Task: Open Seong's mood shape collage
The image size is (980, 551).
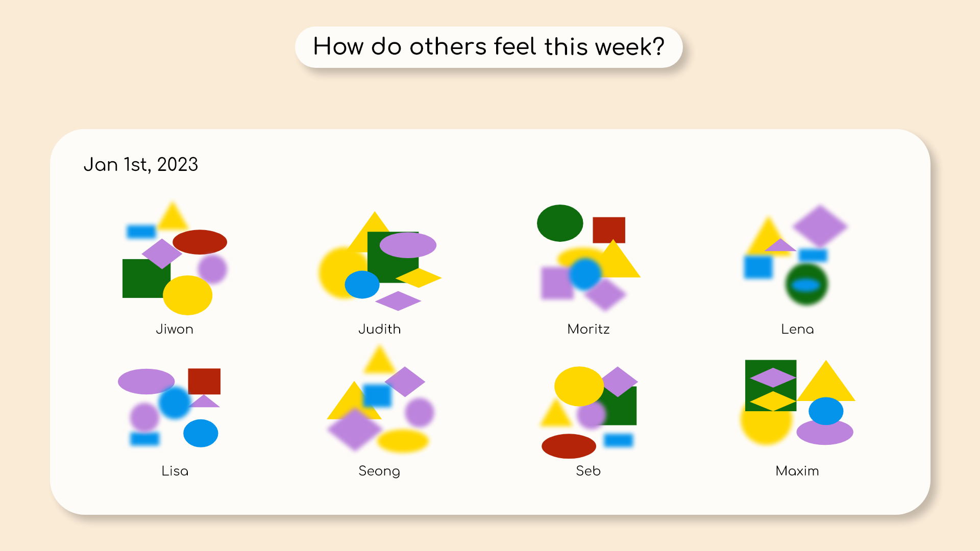Action: point(381,399)
